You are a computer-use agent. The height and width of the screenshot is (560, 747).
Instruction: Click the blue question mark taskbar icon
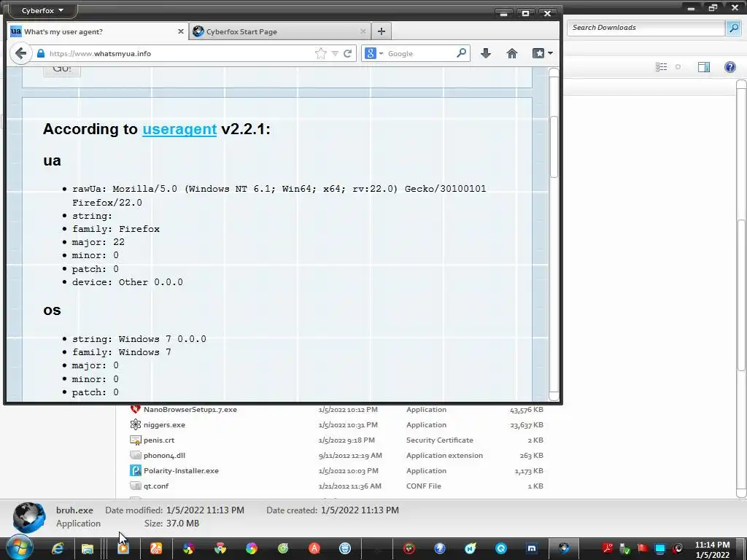[x=439, y=548]
